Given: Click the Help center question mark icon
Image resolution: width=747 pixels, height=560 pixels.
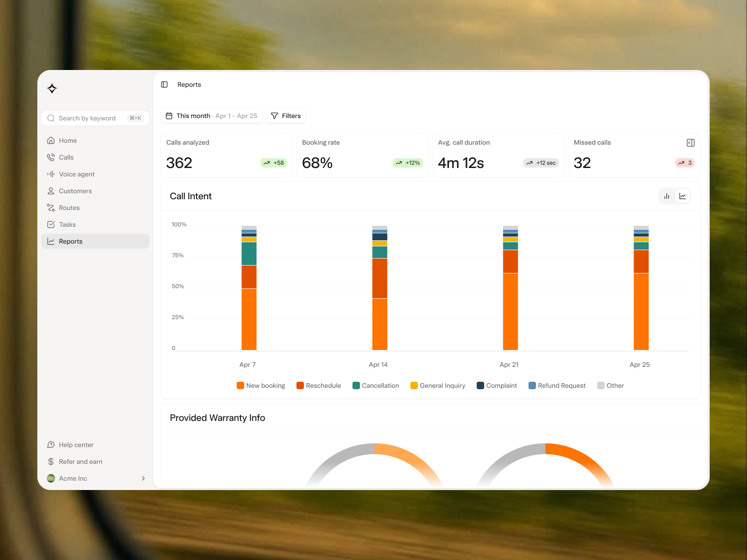Looking at the screenshot, I should click(50, 445).
